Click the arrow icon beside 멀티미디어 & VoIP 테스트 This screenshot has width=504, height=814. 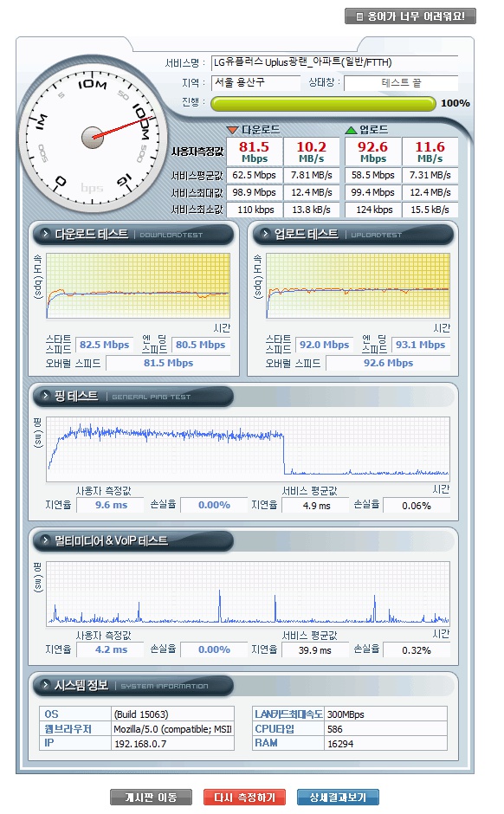click(x=46, y=539)
